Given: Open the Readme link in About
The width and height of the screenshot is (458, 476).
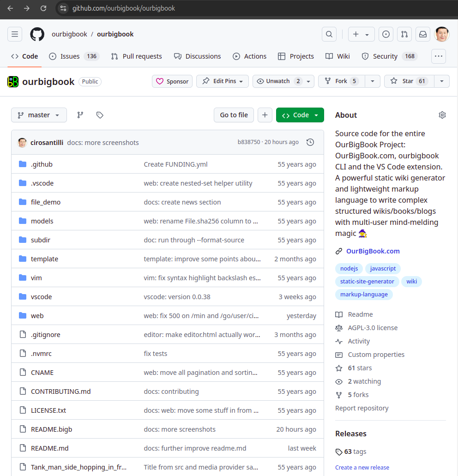Looking at the screenshot, I should tap(360, 314).
